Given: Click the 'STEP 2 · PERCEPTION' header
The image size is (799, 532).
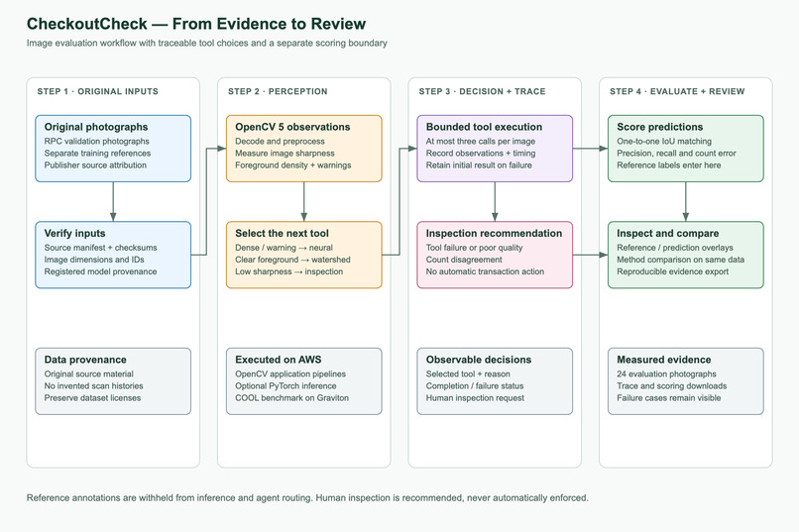Looking at the screenshot, I should pyautogui.click(x=278, y=91).
